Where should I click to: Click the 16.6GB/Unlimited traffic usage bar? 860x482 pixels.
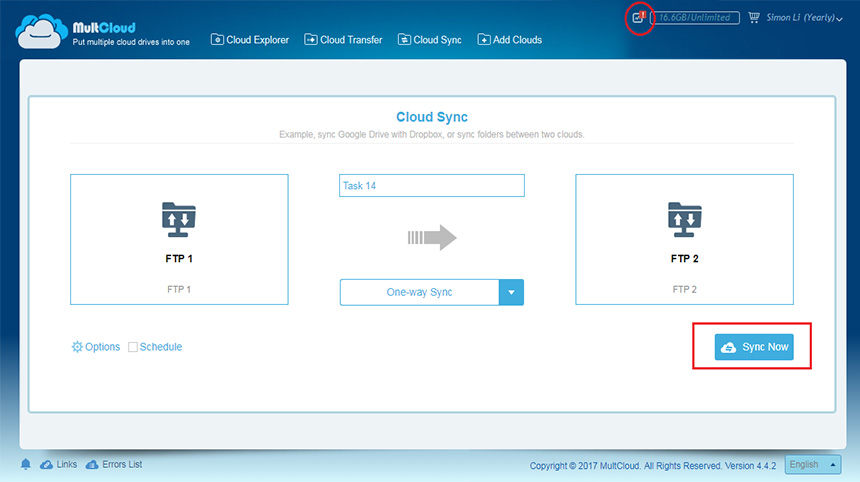[x=695, y=18]
